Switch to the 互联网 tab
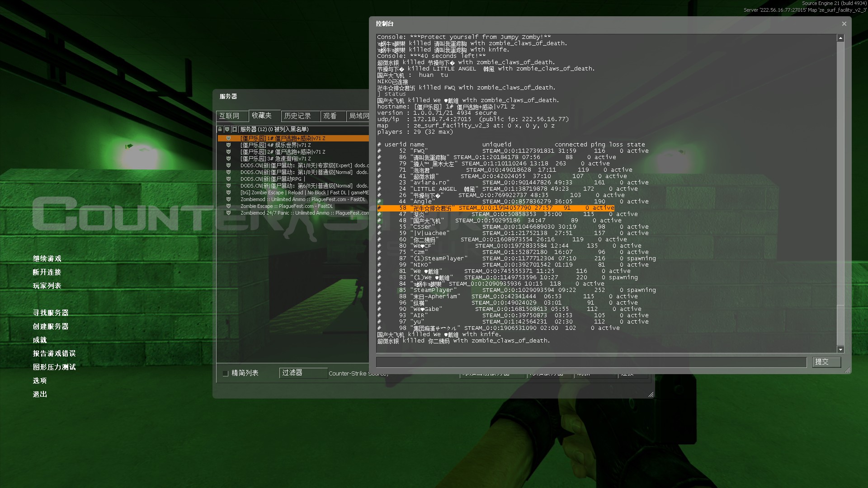Screen dimensions: 868x488 [x=232, y=116]
